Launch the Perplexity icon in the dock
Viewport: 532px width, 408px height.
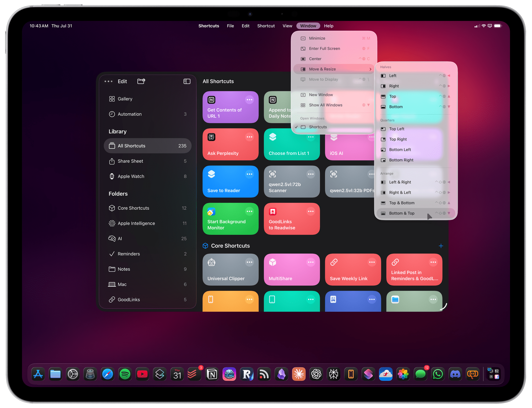pyautogui.click(x=334, y=374)
